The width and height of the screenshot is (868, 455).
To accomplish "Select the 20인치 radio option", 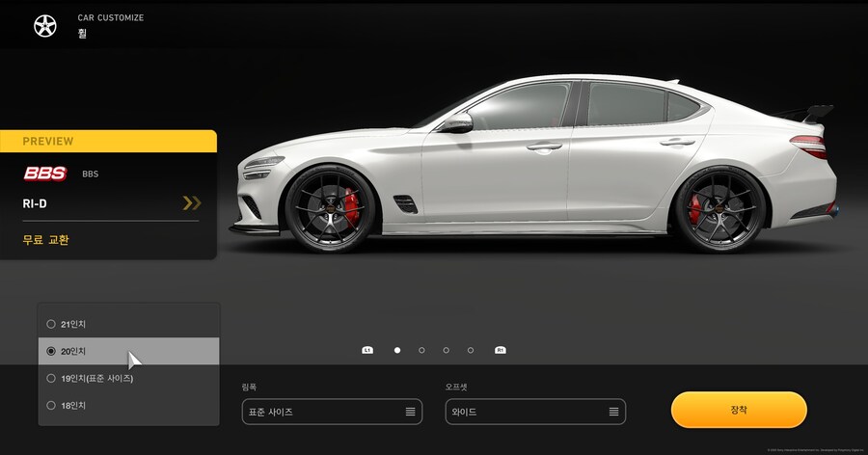I will pyautogui.click(x=51, y=352).
